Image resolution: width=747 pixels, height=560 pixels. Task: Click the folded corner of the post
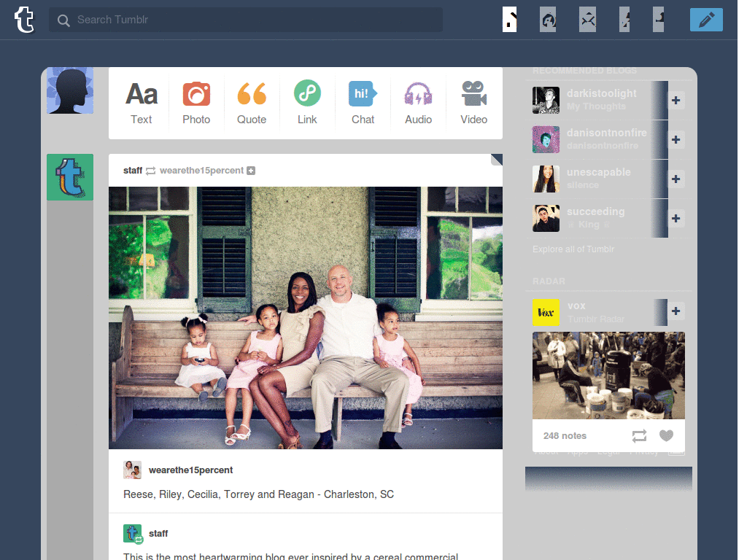pyautogui.click(x=496, y=160)
